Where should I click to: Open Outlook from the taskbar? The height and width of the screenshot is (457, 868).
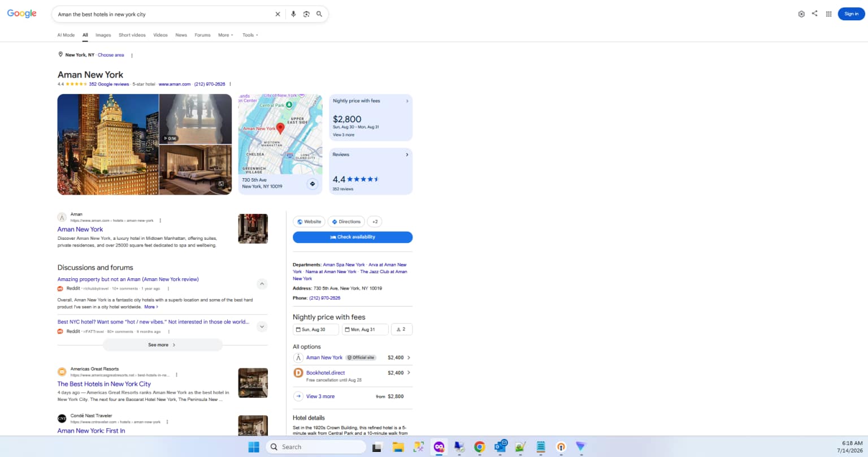click(500, 447)
